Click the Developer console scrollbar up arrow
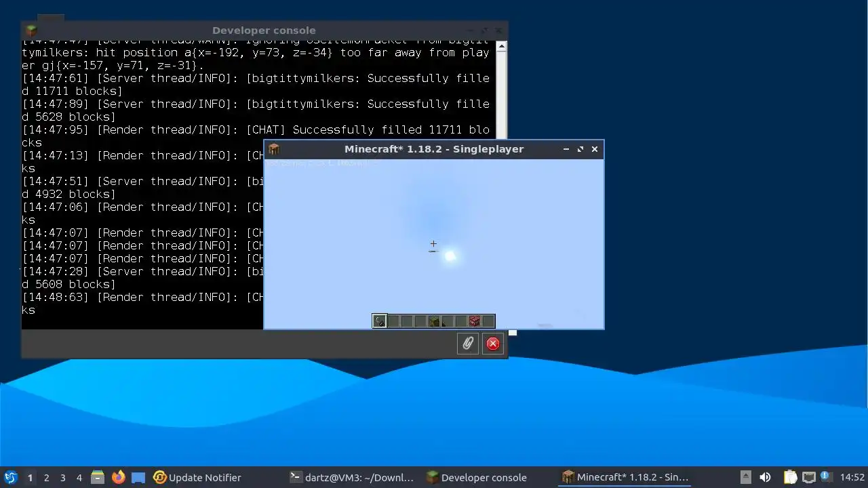The height and width of the screenshot is (488, 868). point(501,47)
